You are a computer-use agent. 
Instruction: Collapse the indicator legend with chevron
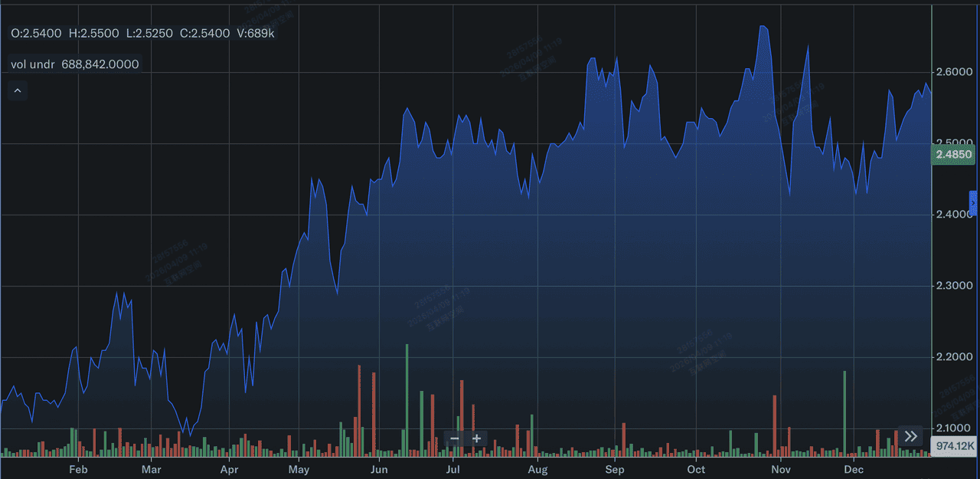18,91
